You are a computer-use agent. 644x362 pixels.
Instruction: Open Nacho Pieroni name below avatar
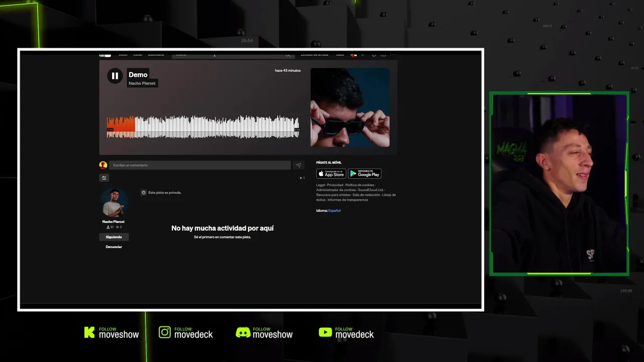coord(113,222)
